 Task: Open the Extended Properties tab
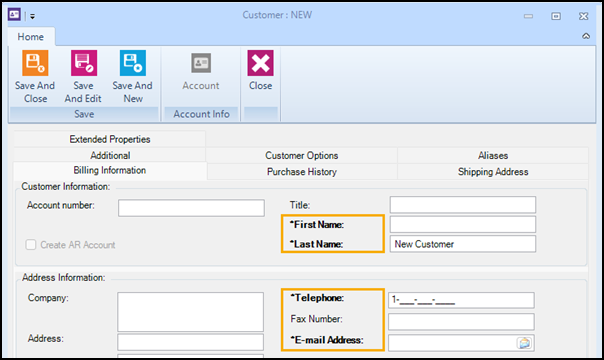tap(110, 139)
